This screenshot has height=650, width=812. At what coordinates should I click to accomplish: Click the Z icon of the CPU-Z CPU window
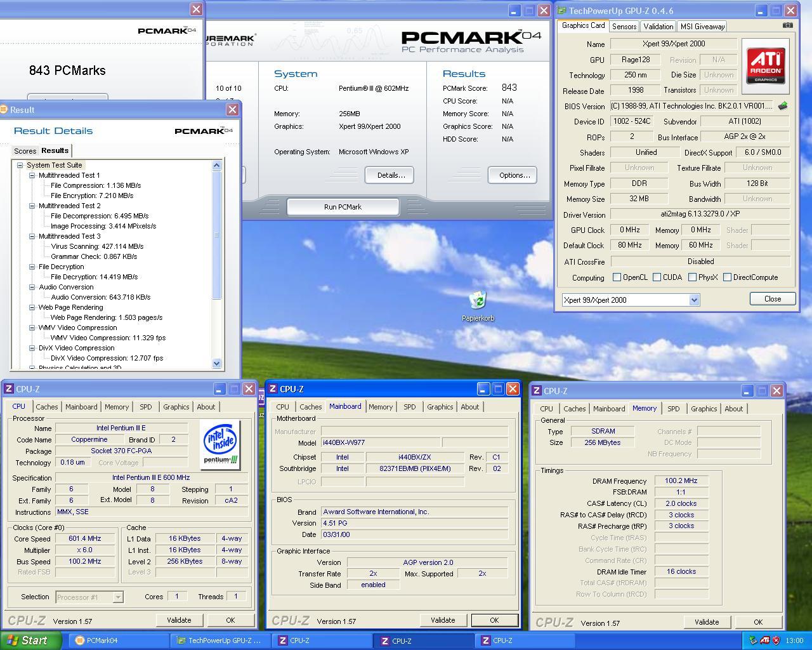[x=9, y=389]
